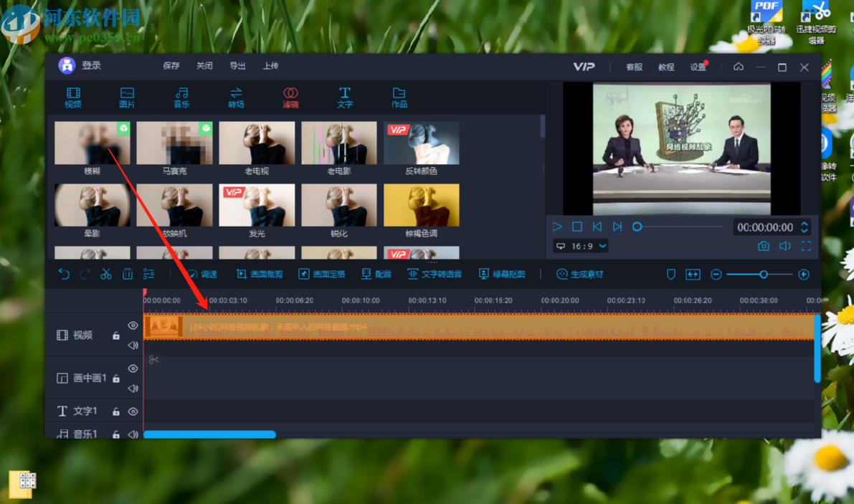Click the scissors split tool in timeline toolbar
Viewport: 854px width, 504px height.
[106, 275]
